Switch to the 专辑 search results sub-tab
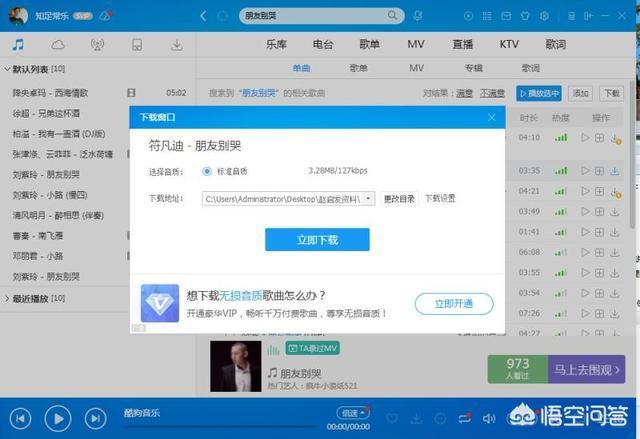This screenshot has height=439, width=640. (473, 68)
